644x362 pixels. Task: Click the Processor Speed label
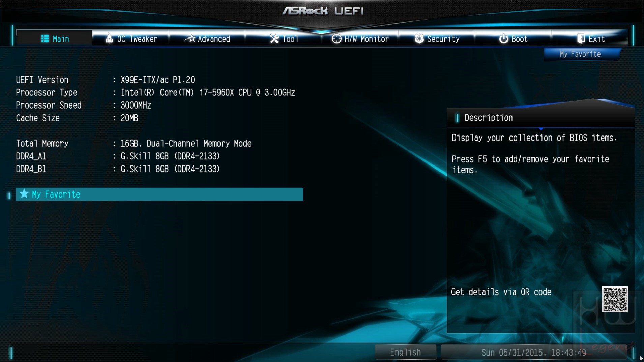click(x=49, y=105)
